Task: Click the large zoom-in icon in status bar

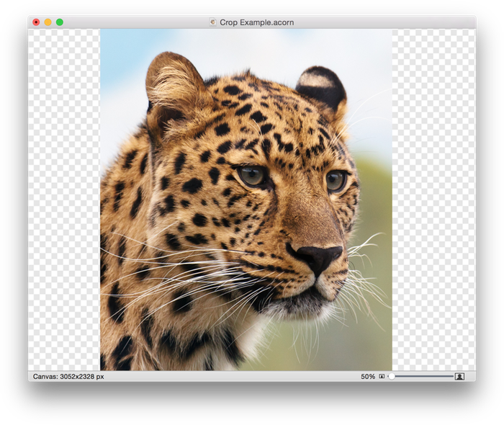Action: [x=459, y=377]
